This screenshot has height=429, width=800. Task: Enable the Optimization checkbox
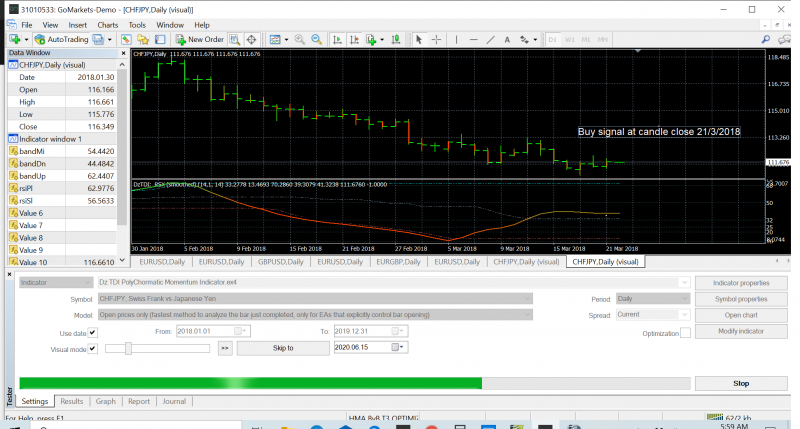pyautogui.click(x=685, y=333)
